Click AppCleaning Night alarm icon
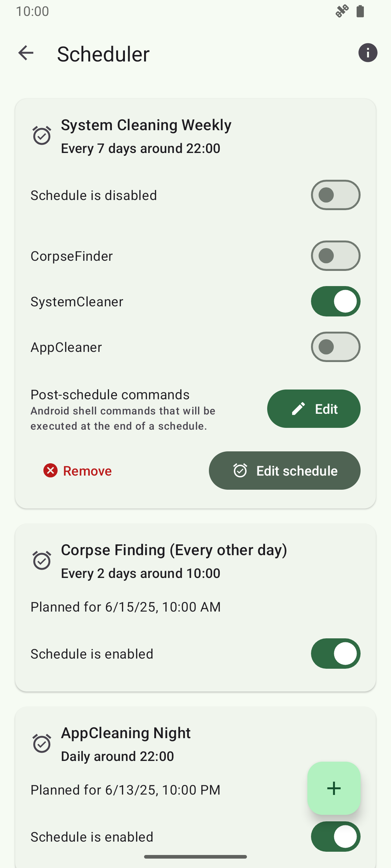The height and width of the screenshot is (868, 391). tap(42, 744)
